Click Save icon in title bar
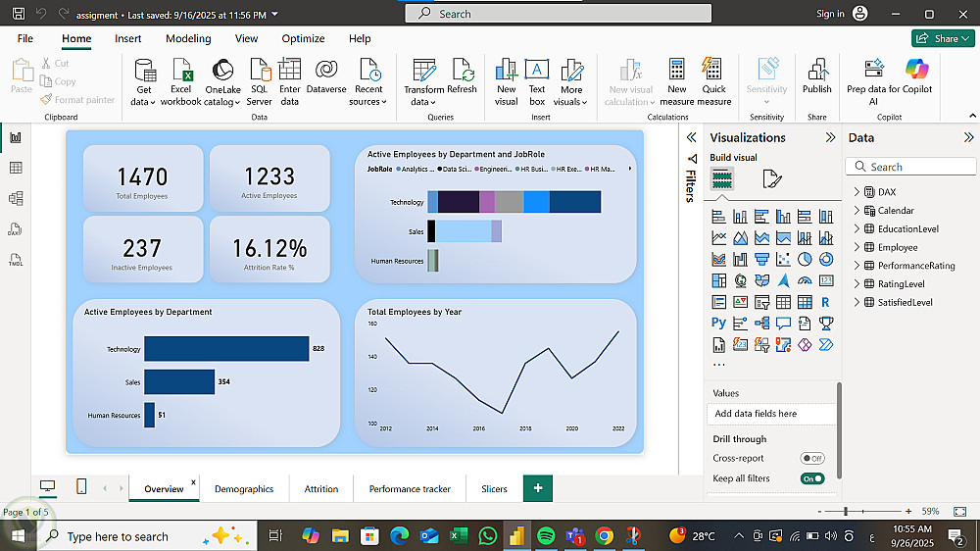980x551 pixels. tap(18, 13)
